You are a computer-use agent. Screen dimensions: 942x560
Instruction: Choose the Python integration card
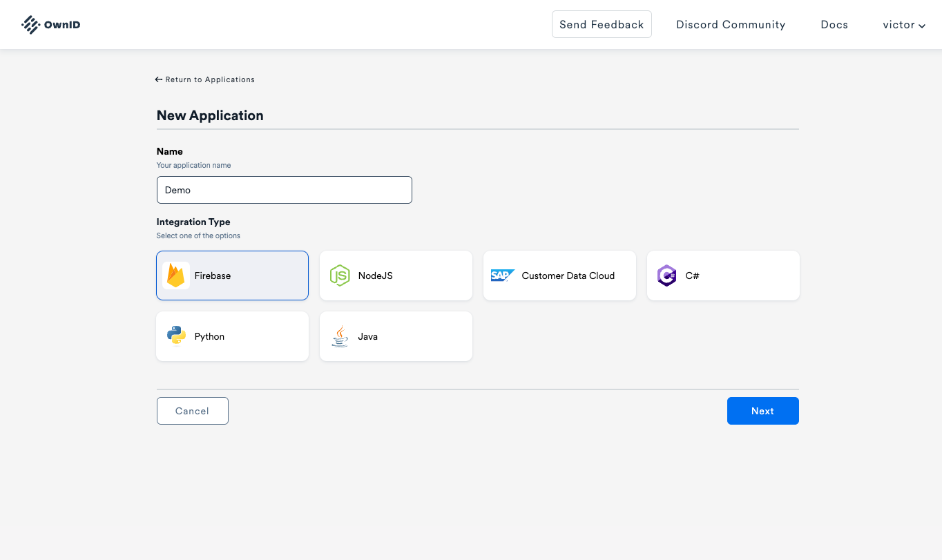232,336
